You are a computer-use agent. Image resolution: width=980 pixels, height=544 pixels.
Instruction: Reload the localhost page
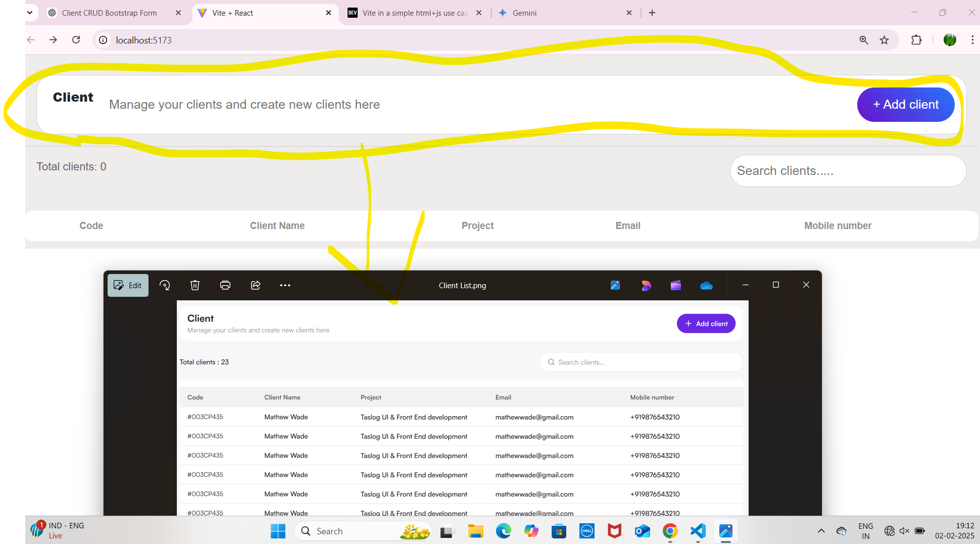pos(76,40)
